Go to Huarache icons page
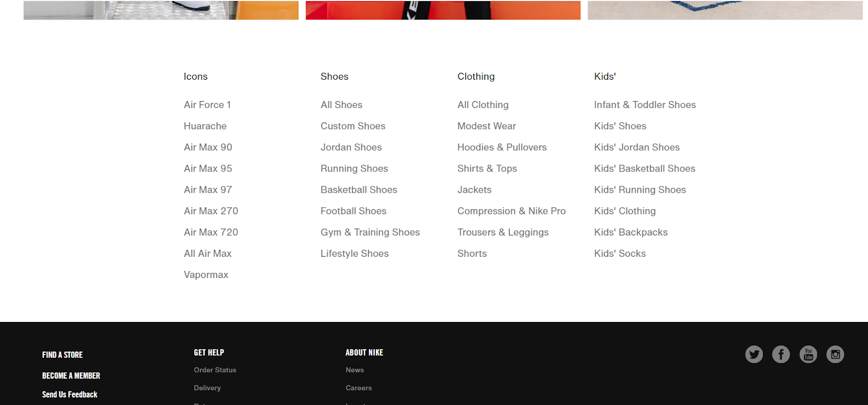Image resolution: width=868 pixels, height=405 pixels. [x=205, y=126]
